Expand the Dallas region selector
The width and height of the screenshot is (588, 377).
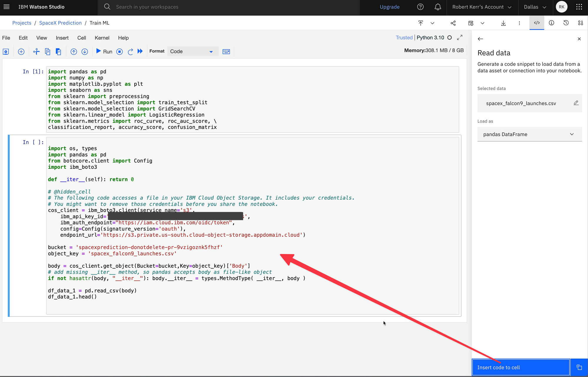pos(535,7)
